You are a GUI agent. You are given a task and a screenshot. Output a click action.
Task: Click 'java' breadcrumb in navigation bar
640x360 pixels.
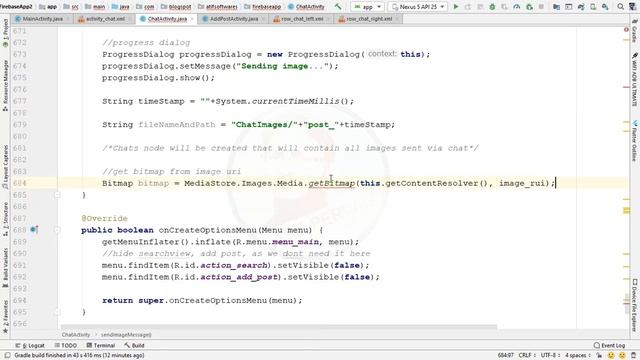click(120, 7)
